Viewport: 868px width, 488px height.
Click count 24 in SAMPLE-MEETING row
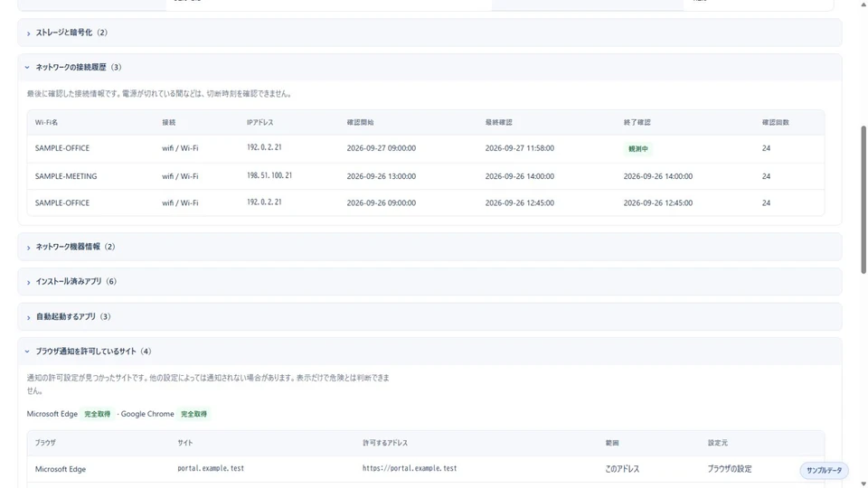pyautogui.click(x=766, y=176)
